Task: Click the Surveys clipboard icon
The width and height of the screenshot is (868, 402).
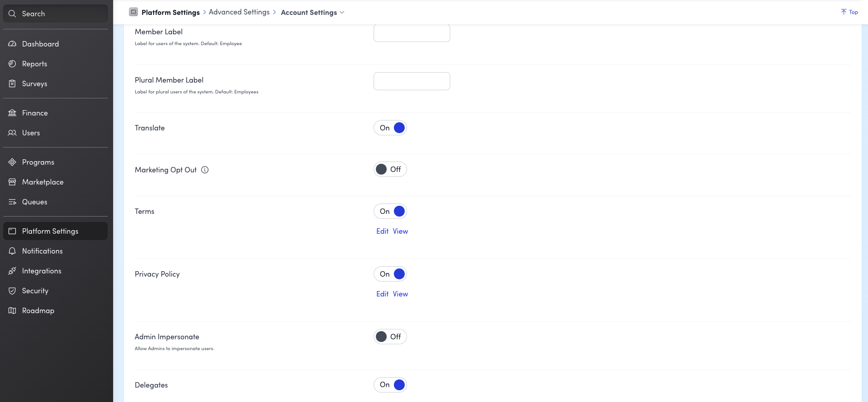Action: click(x=12, y=83)
